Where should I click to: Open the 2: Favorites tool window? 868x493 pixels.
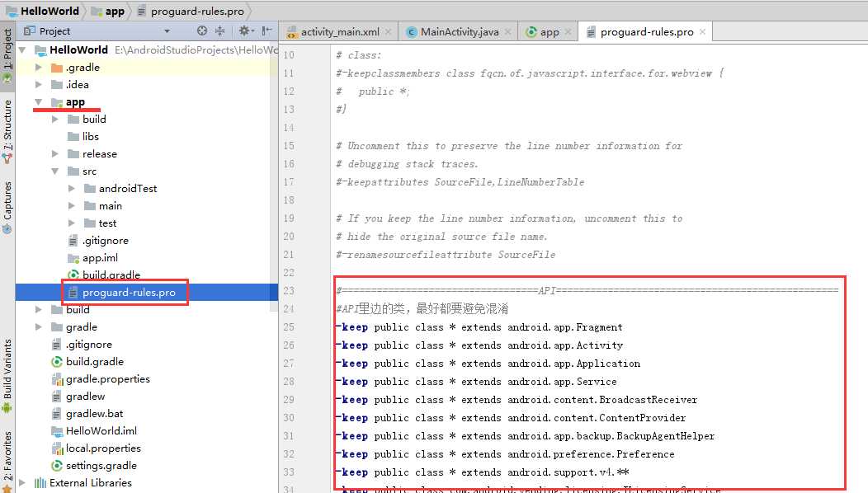tap(7, 460)
